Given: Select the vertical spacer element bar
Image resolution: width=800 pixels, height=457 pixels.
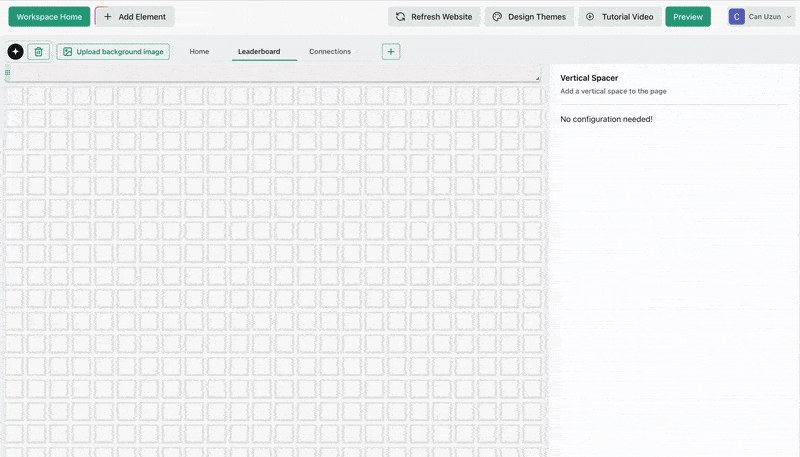Looking at the screenshot, I should [272, 73].
